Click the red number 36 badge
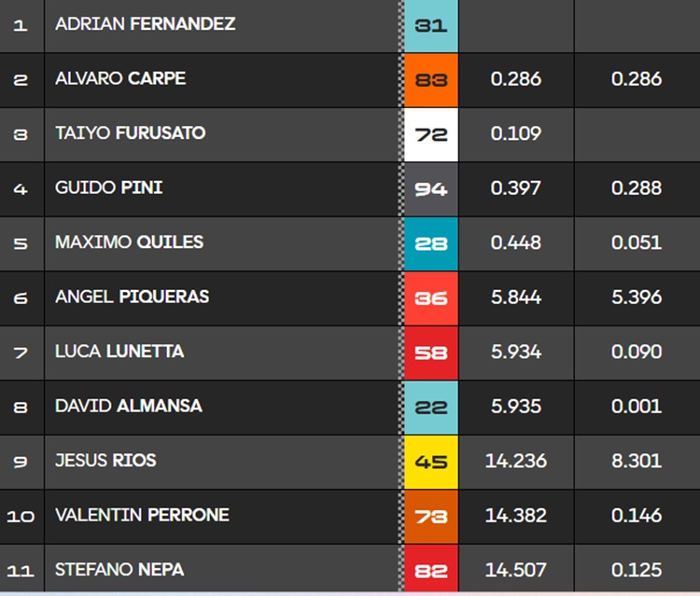Image resolution: width=700 pixels, height=596 pixels. pos(431,298)
